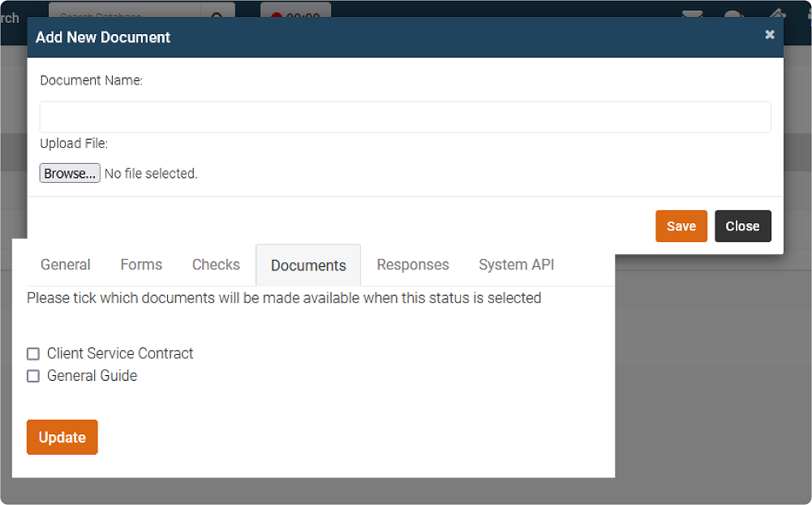This screenshot has height=505, width=812.
Task: Click the Update button
Action: 62,437
